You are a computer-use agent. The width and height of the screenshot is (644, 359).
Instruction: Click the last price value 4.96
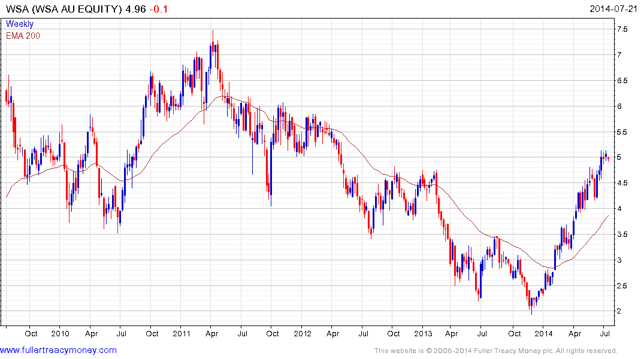coord(135,9)
